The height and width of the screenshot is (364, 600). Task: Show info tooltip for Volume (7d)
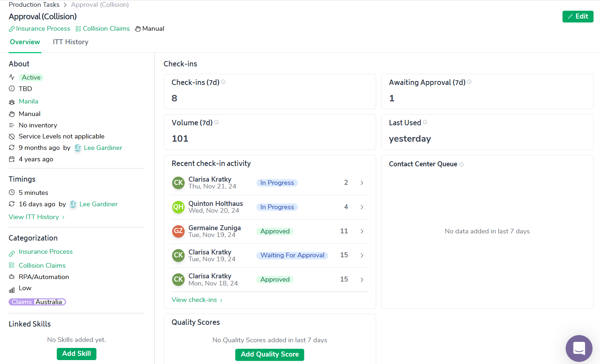pyautogui.click(x=216, y=122)
